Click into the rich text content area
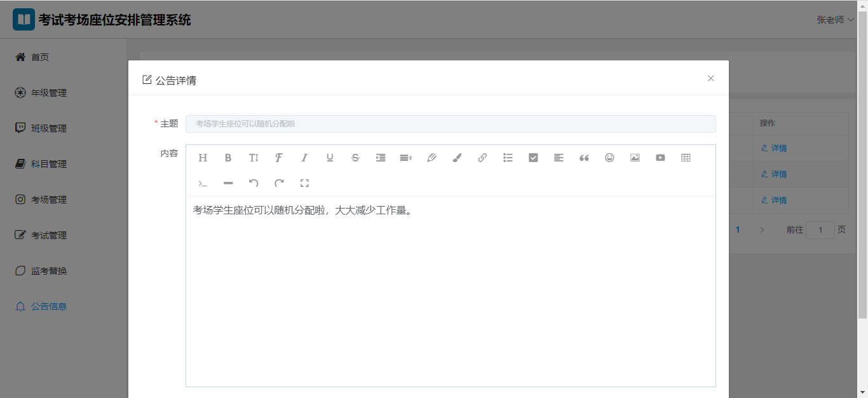 point(451,291)
